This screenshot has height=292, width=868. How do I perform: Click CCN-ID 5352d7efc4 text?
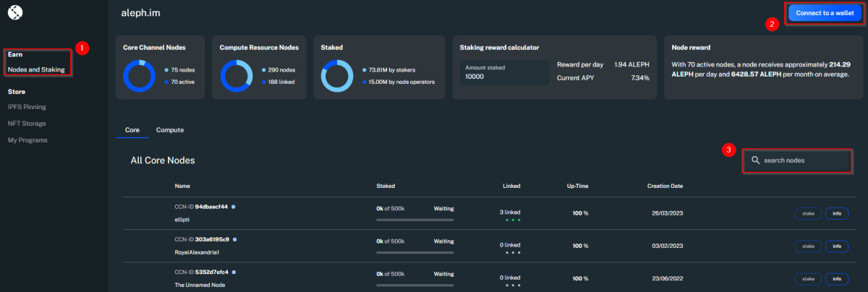click(x=202, y=272)
